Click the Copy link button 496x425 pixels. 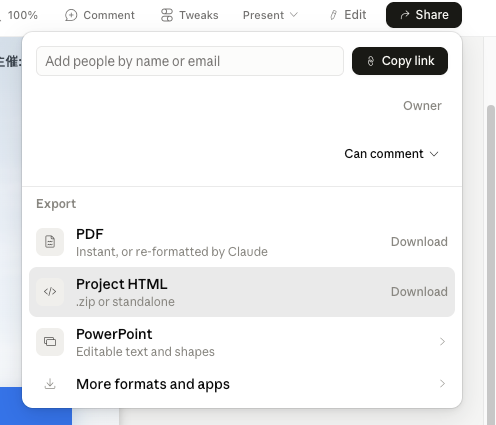(x=400, y=61)
